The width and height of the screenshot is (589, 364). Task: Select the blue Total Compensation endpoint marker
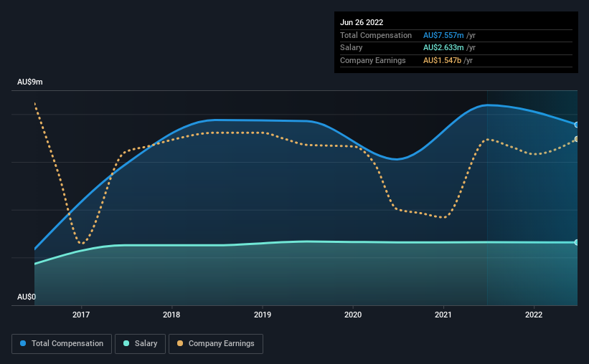(x=577, y=125)
